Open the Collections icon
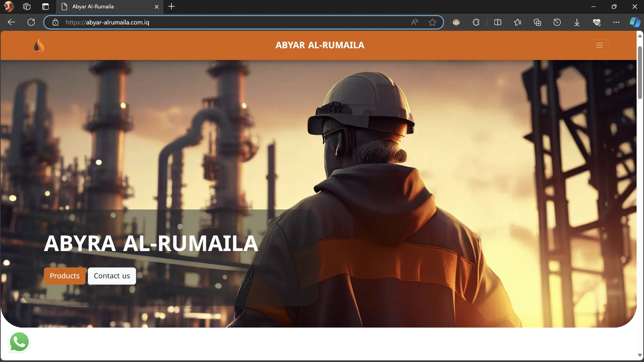This screenshot has height=362, width=644. coord(537,22)
